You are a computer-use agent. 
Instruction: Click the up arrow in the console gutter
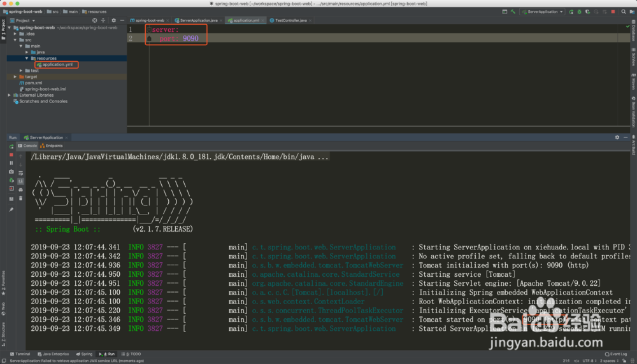point(21,157)
